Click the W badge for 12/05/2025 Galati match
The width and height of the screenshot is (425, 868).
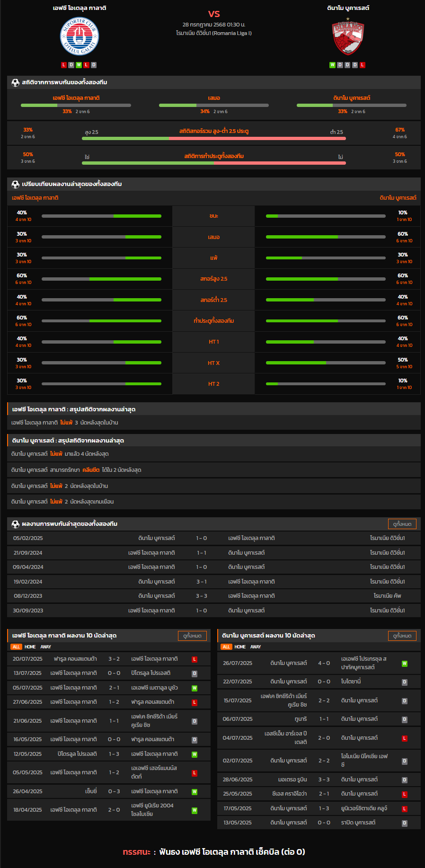click(195, 754)
